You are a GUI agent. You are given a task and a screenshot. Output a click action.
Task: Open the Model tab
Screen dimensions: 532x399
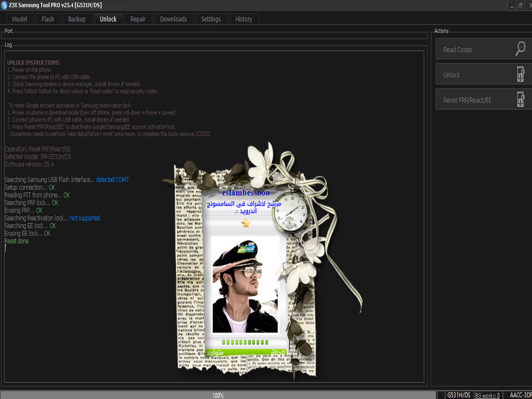coord(20,19)
